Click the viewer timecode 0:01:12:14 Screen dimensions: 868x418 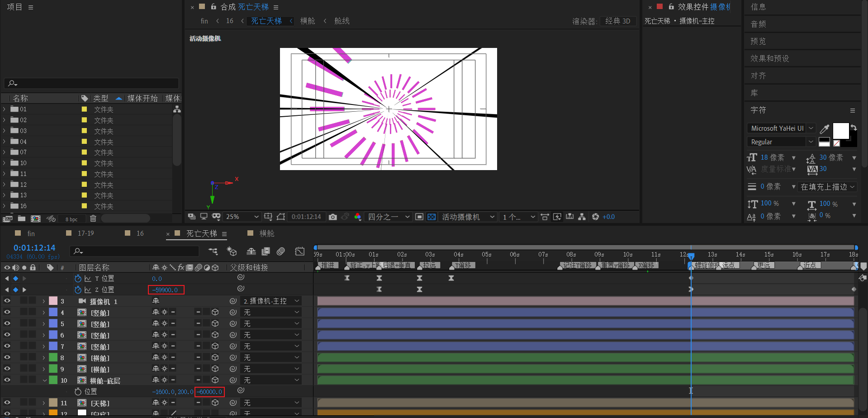[306, 217]
